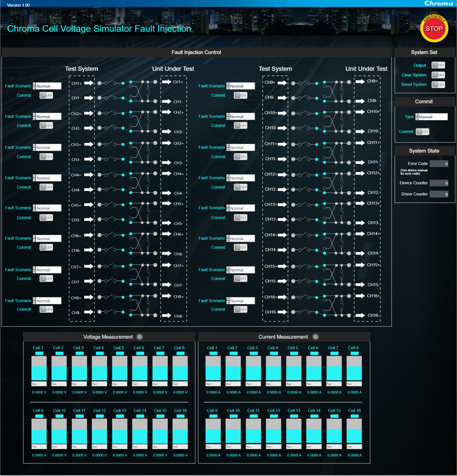Click the CH3+ Test System input arrow
The width and height of the screenshot is (457, 476).
pyautogui.click(x=89, y=144)
